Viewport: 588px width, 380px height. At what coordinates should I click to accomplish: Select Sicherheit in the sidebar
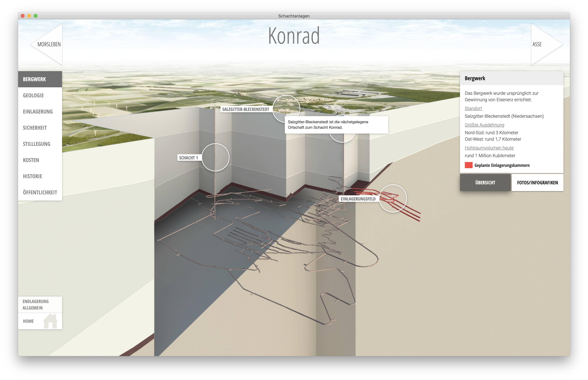[35, 128]
